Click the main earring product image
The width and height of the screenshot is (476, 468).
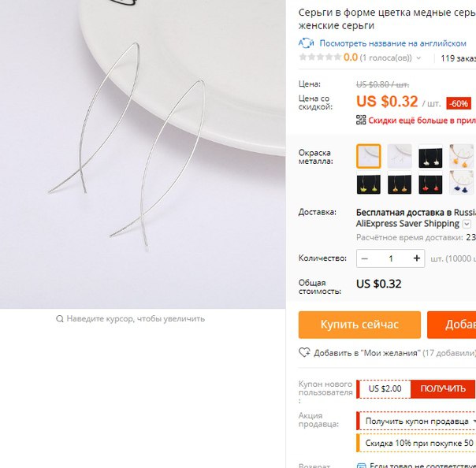143,154
